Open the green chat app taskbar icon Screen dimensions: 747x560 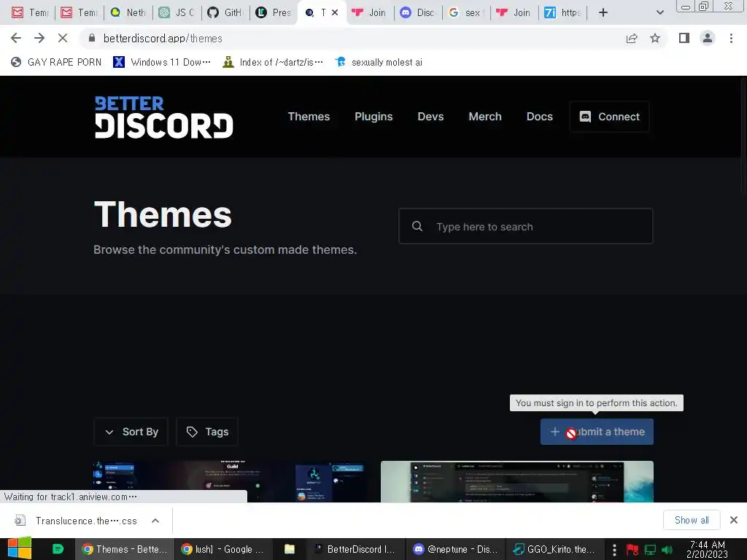(58, 549)
